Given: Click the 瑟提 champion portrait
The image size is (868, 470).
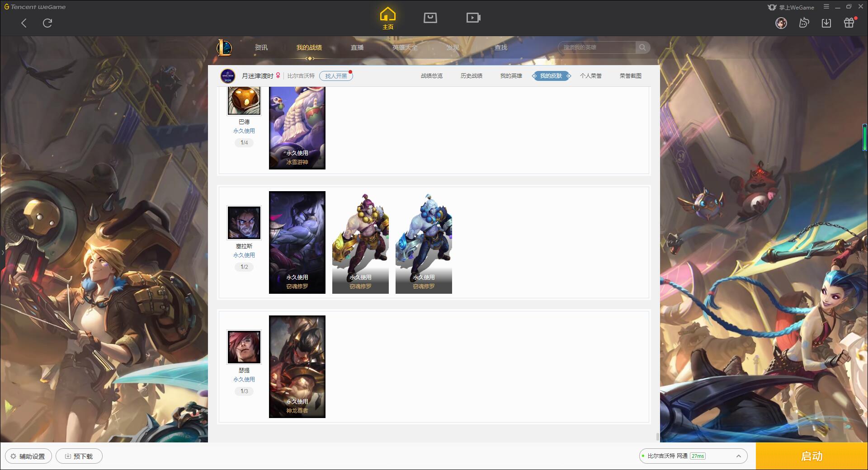Looking at the screenshot, I should [244, 347].
